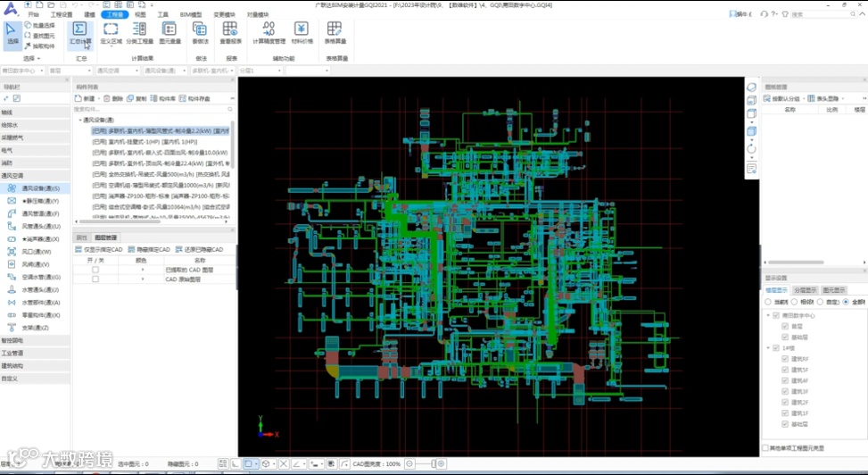Switch to the 建模 ribbon tab
Image resolution: width=868 pixels, height=475 pixels.
tap(89, 15)
